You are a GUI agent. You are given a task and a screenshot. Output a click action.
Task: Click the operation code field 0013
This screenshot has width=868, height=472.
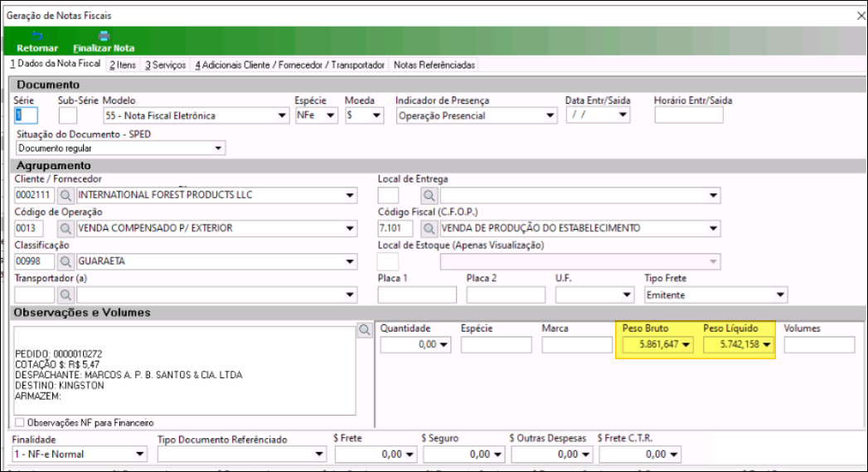[29, 228]
